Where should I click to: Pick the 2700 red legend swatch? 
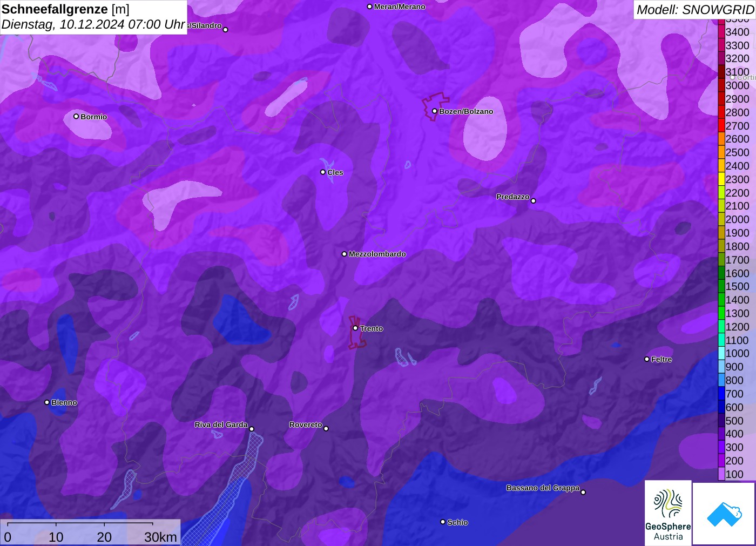coord(721,126)
